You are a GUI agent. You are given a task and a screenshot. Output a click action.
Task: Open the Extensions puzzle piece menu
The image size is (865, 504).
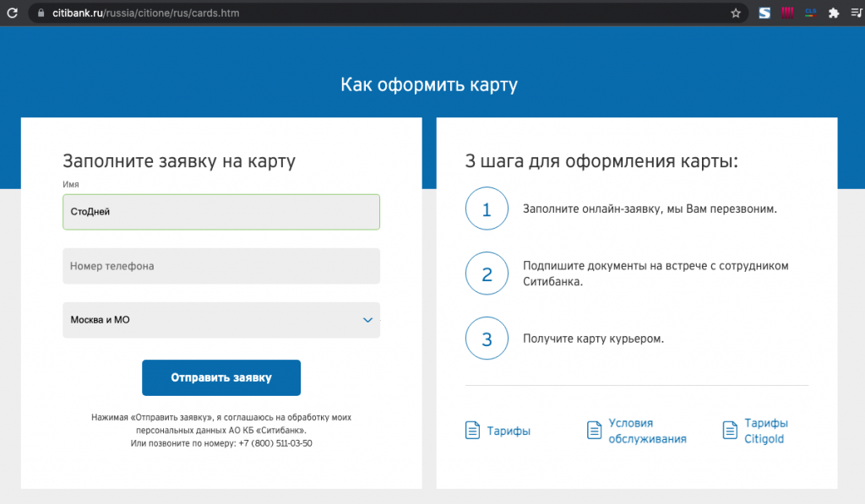point(834,14)
